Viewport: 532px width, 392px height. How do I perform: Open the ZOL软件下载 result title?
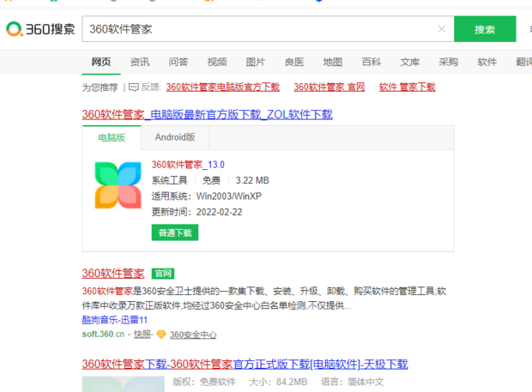(x=208, y=115)
